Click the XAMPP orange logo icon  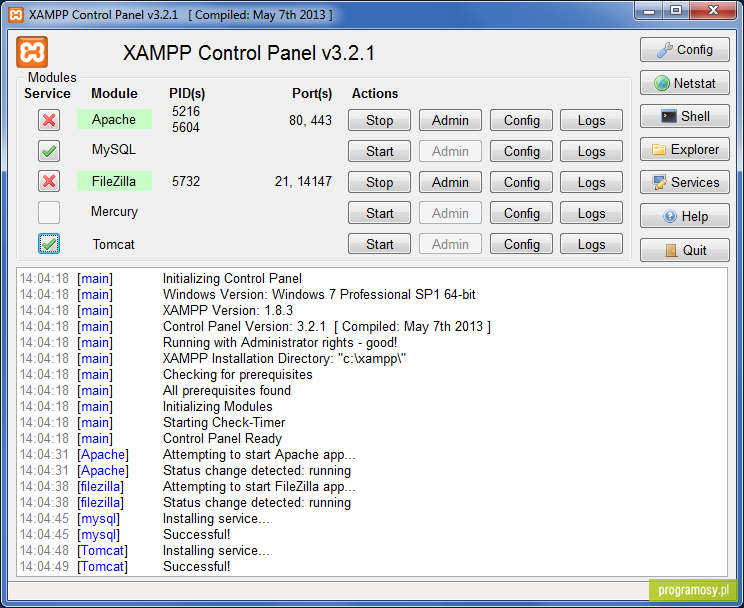[x=32, y=52]
